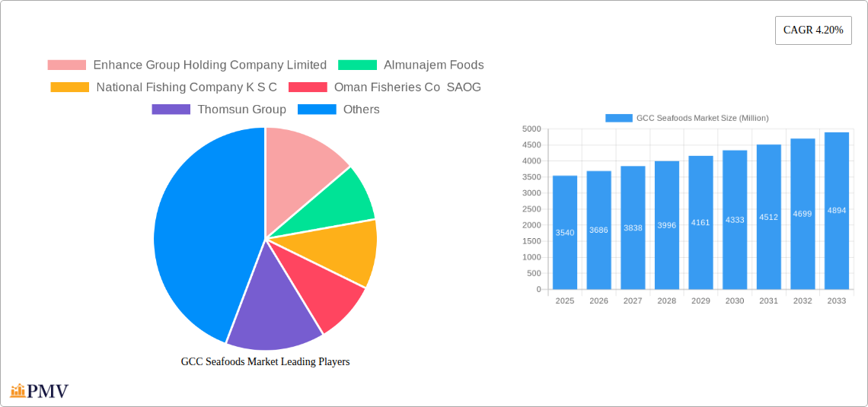
Task: Click GCC Seafoods Market Leading Players title
Action: [265, 361]
